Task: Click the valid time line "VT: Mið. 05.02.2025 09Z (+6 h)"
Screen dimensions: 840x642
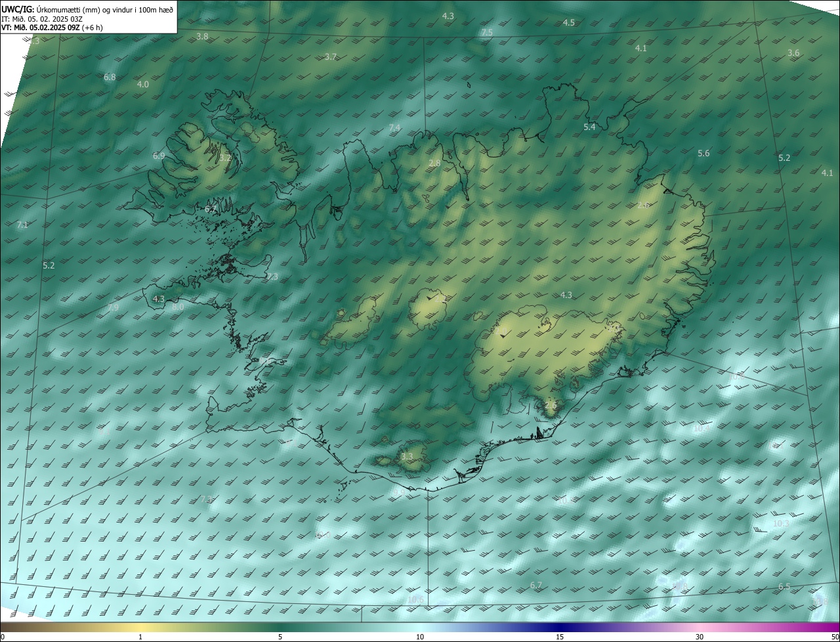Action: click(52, 28)
